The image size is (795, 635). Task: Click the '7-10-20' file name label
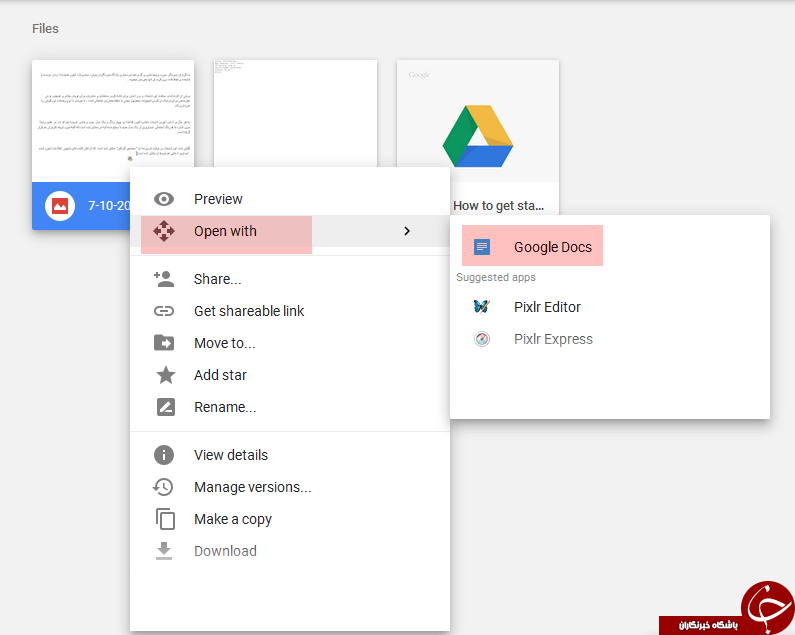click(109, 205)
